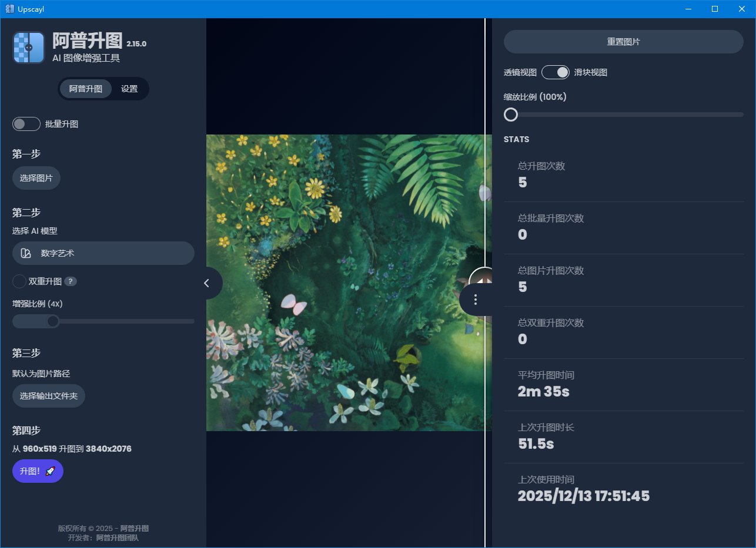
Task: Click the 总批量升图次数 stat label
Action: (x=551, y=218)
